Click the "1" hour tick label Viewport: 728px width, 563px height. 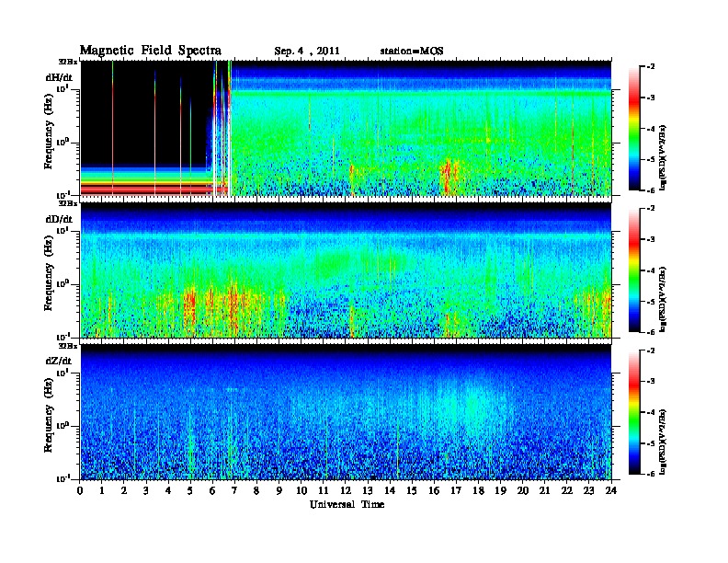pos(102,490)
